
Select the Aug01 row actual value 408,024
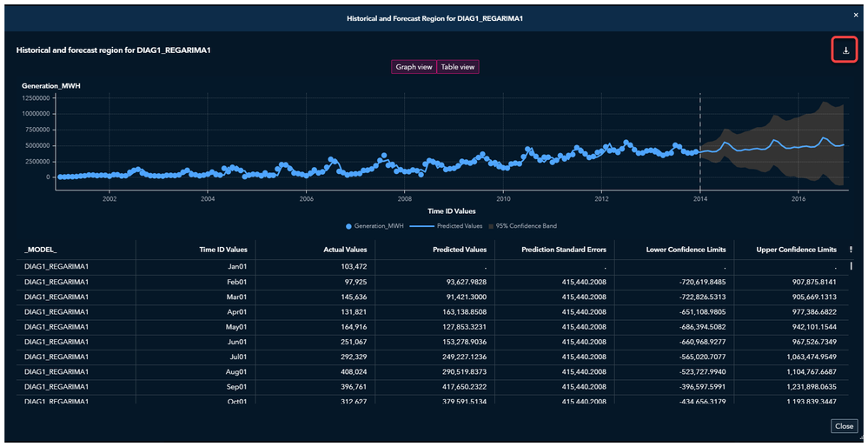[353, 371]
